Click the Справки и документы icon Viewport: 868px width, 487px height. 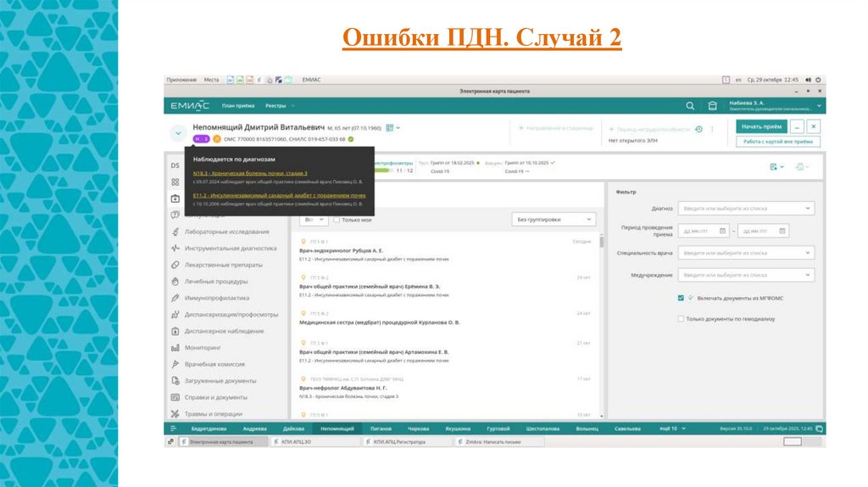(x=175, y=397)
